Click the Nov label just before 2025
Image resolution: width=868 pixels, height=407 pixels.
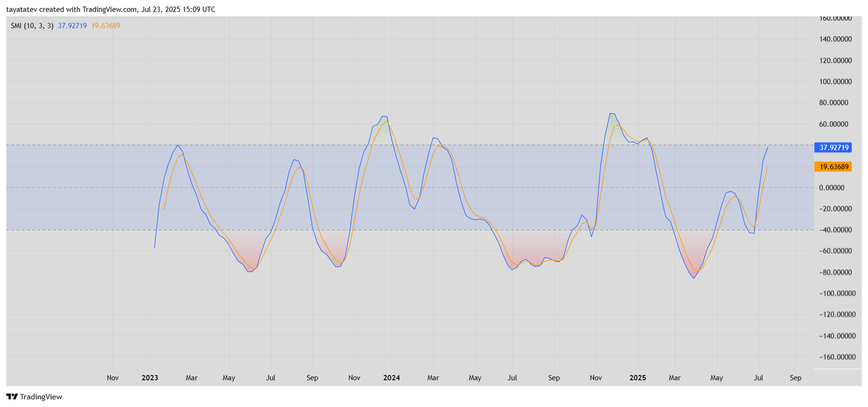point(596,378)
